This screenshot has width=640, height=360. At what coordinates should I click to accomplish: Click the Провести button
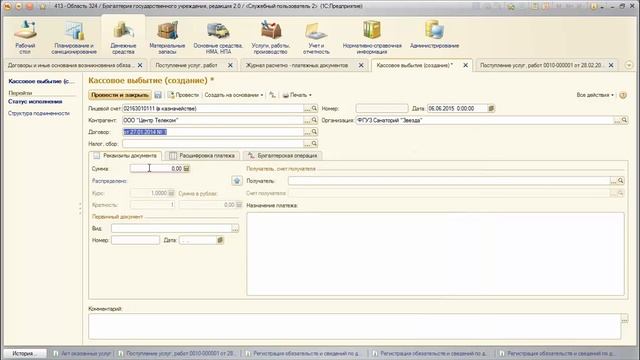(x=183, y=95)
